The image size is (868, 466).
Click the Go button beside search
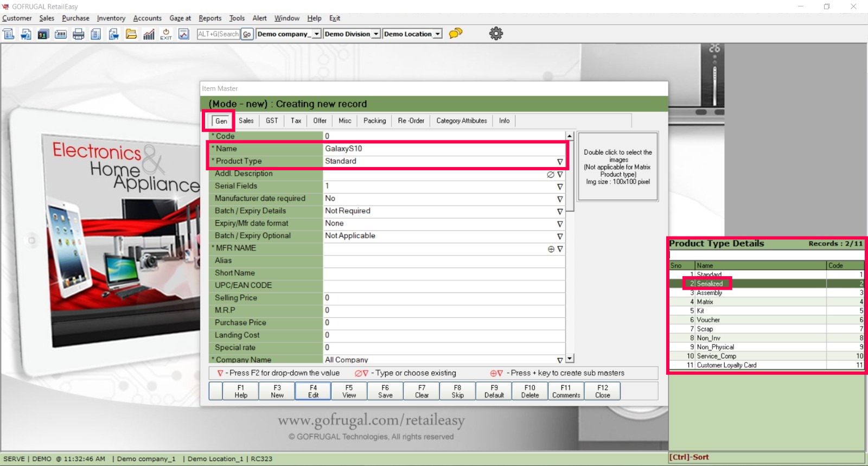click(247, 34)
